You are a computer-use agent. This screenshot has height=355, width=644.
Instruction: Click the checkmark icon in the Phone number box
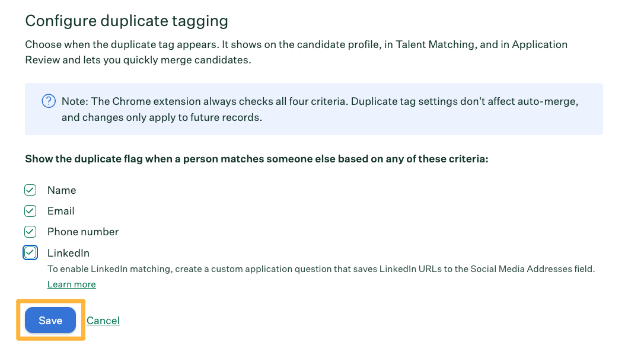point(30,232)
